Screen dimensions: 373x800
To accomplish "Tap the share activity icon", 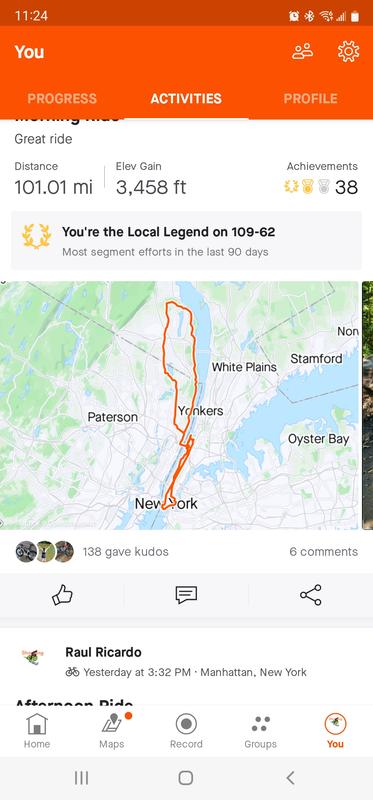I will click(x=311, y=595).
